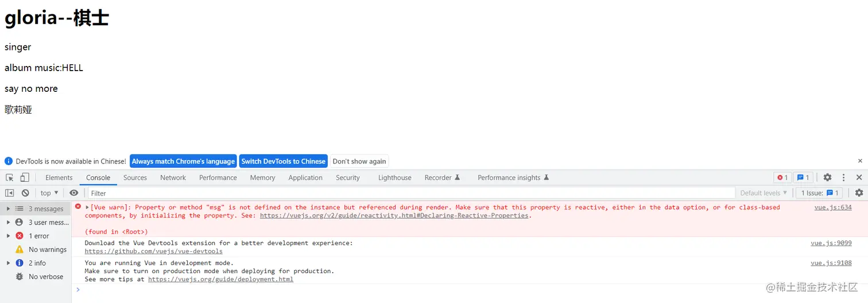Screen dimensions: 868x303
Task: Click the Recorder tab flask icon
Action: 458,178
